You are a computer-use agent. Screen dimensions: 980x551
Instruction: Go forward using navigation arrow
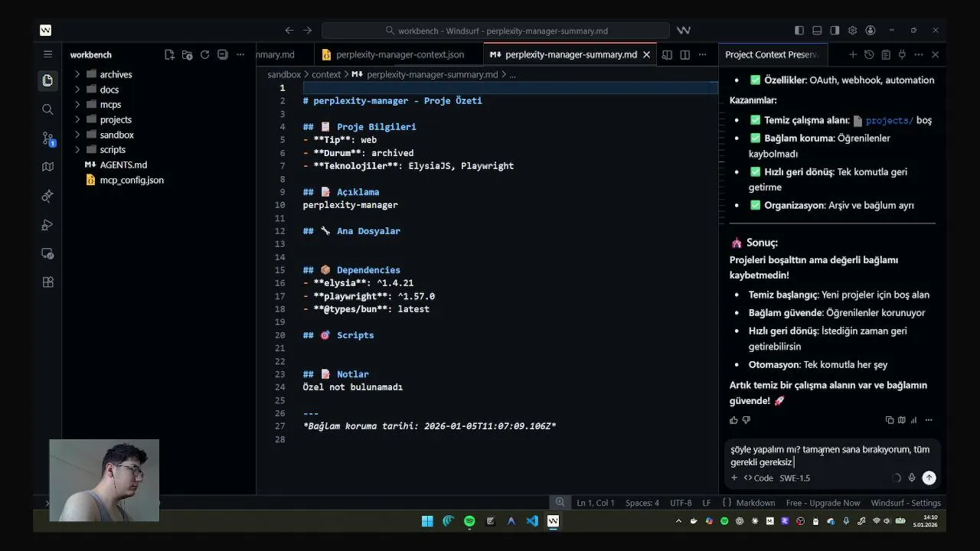pos(307,31)
